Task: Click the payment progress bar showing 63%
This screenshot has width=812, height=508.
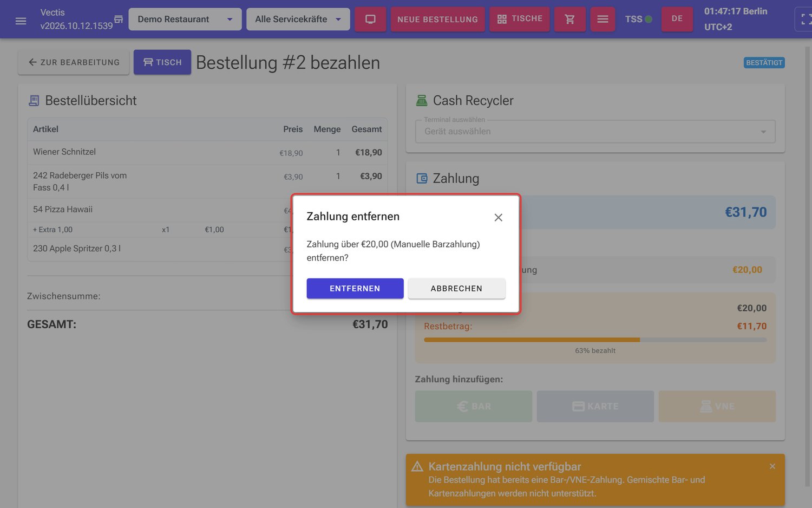Action: [x=595, y=340]
